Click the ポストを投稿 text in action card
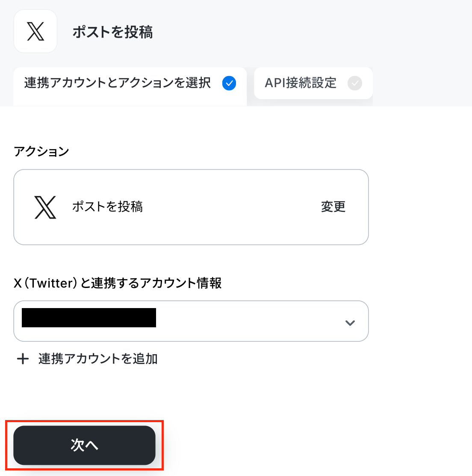 point(107,207)
